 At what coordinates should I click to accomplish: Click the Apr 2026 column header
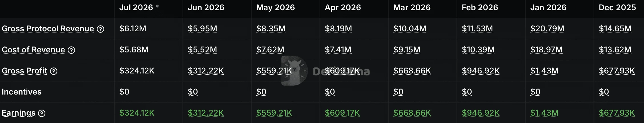coord(343,7)
